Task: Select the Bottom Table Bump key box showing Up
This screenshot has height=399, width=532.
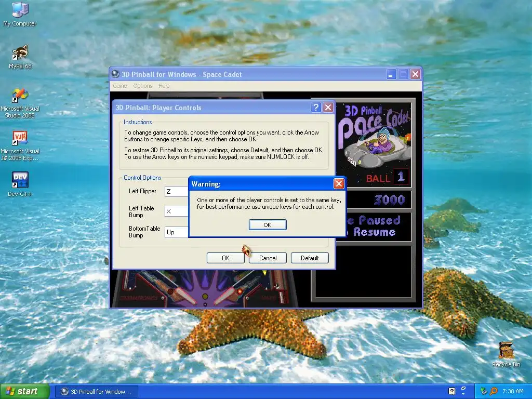Action: (177, 232)
